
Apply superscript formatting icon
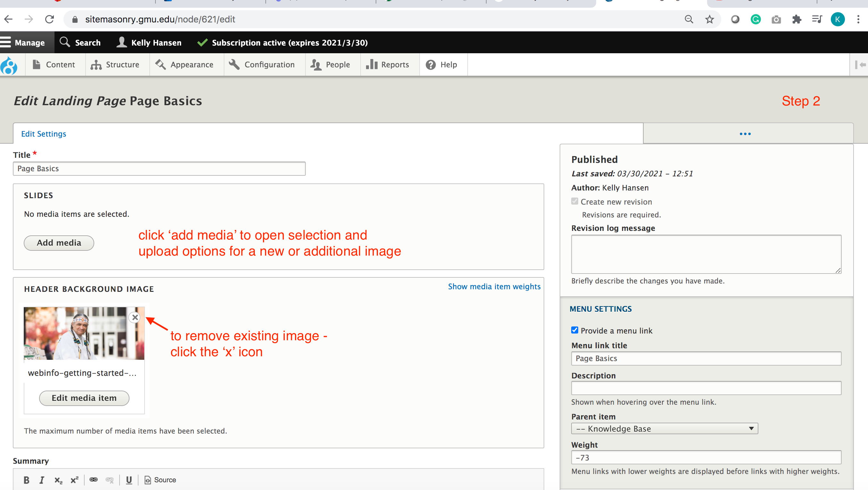(x=74, y=480)
